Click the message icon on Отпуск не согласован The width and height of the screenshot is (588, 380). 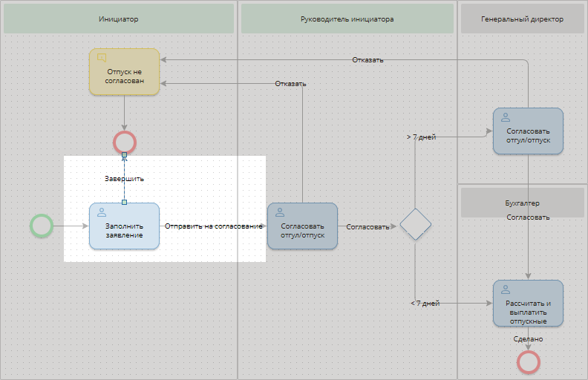tap(102, 58)
